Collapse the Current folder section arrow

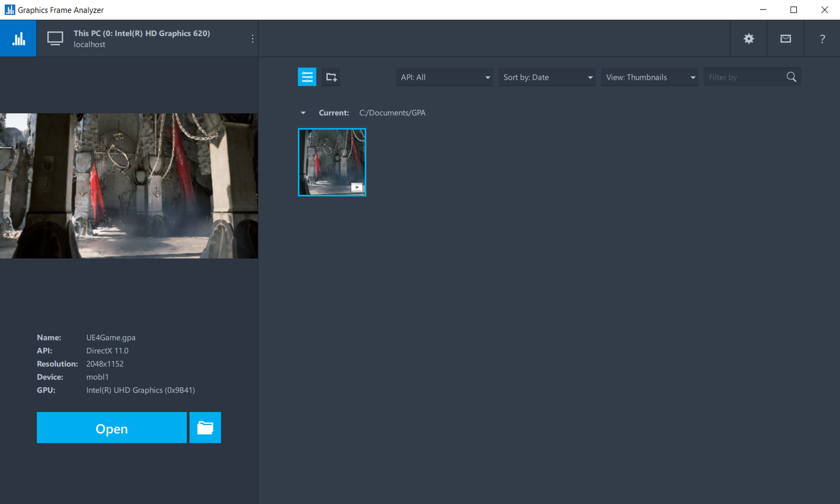pos(303,113)
